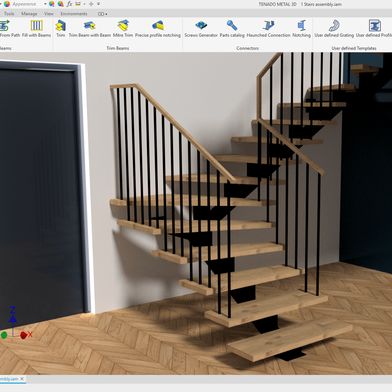
Task: Click the Connectors panel label
Action: click(x=247, y=48)
